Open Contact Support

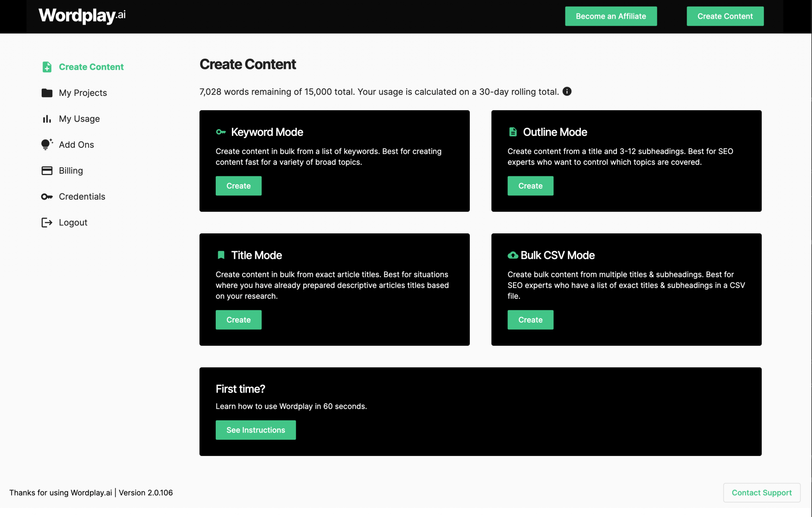pos(762,492)
